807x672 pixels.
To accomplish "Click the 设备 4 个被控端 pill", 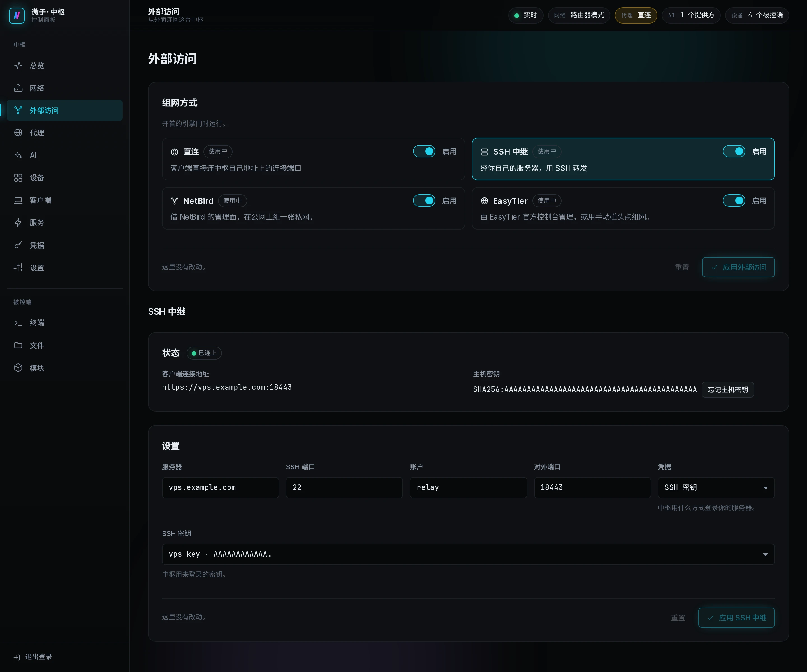I will (757, 15).
